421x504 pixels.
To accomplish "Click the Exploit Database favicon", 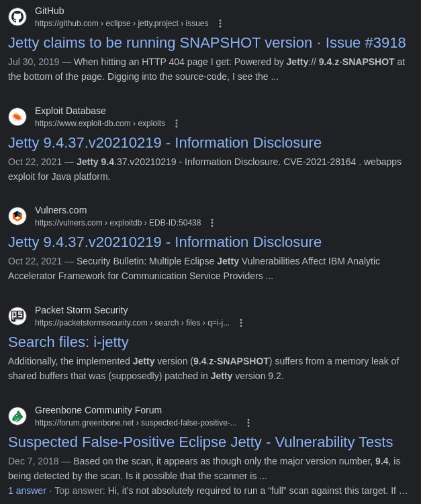I will point(17,117).
